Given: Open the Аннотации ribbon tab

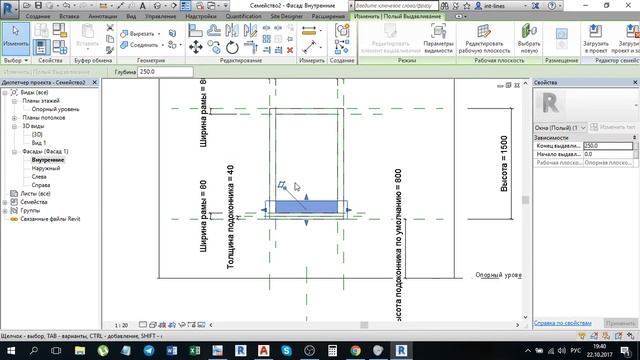Looking at the screenshot, I should tap(102, 16).
